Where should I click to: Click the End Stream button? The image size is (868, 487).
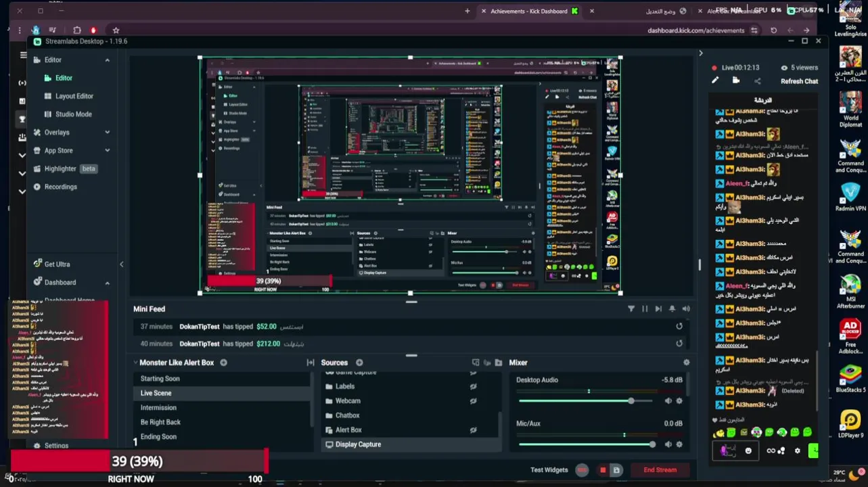pyautogui.click(x=660, y=470)
